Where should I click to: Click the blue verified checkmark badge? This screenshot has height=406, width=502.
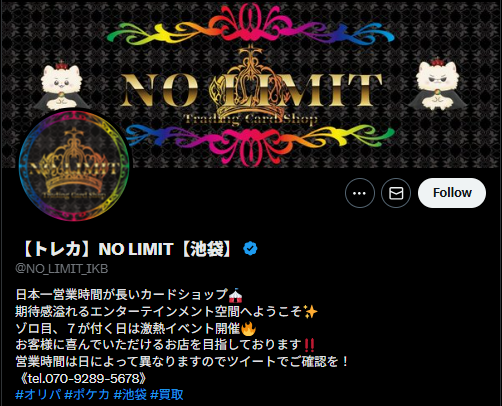point(250,249)
